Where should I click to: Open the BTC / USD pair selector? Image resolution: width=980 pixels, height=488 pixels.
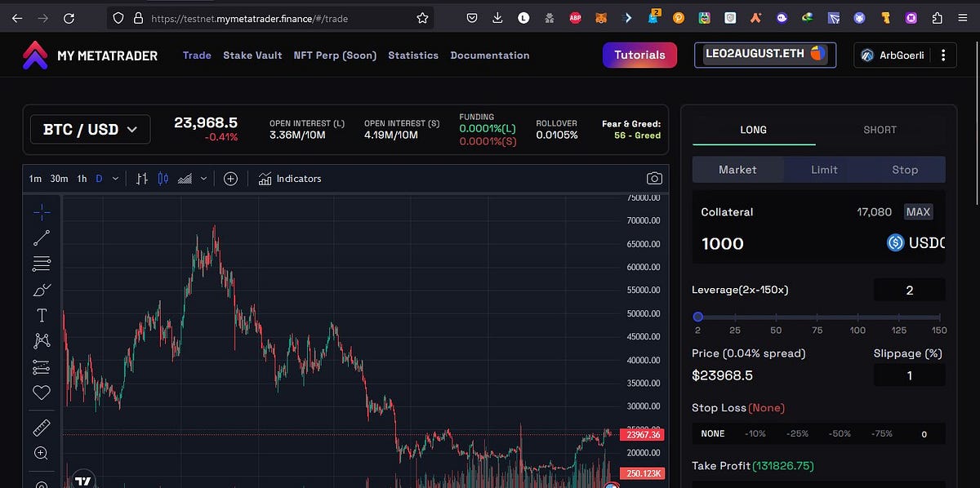pyautogui.click(x=90, y=129)
